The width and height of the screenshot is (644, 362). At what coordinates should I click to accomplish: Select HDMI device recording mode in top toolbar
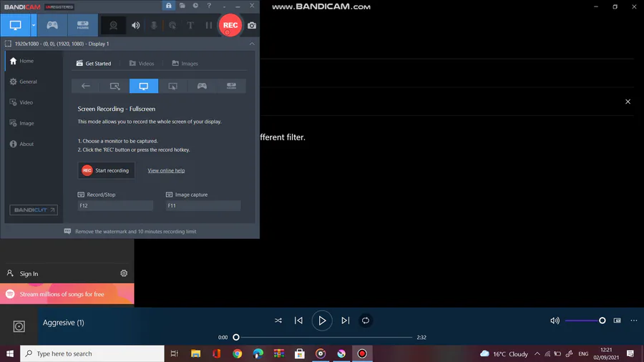(x=83, y=25)
